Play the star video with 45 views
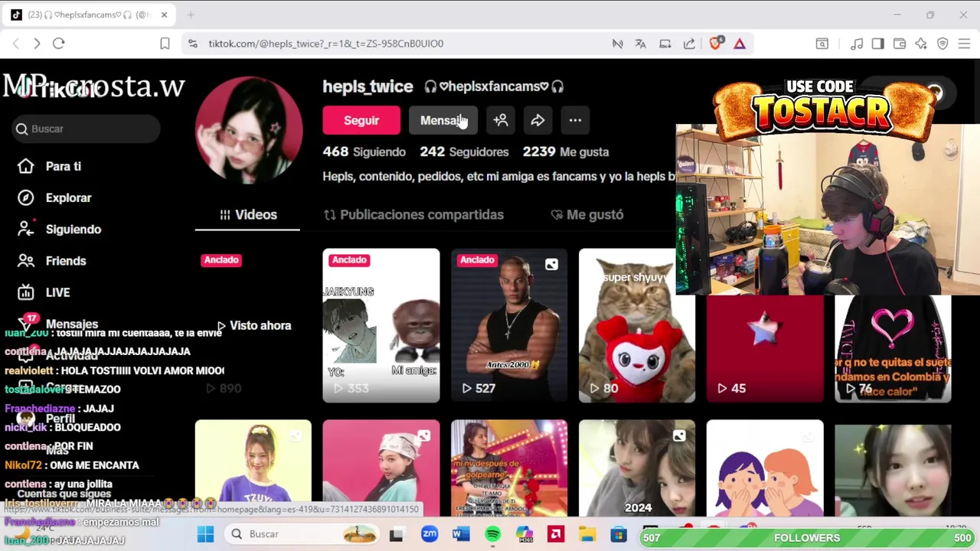The image size is (980, 551). [765, 348]
